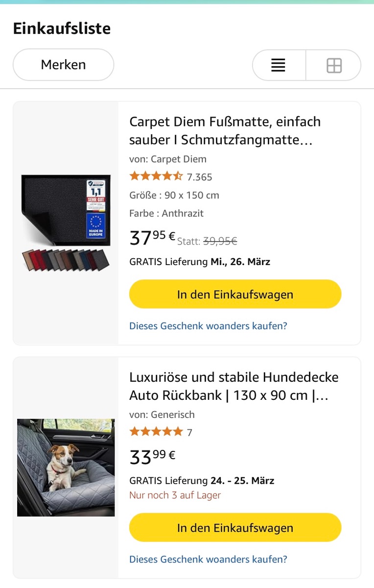Open the Carpet Diem Fußmatte product title
Image resolution: width=374 pixels, height=588 pixels.
click(x=225, y=130)
